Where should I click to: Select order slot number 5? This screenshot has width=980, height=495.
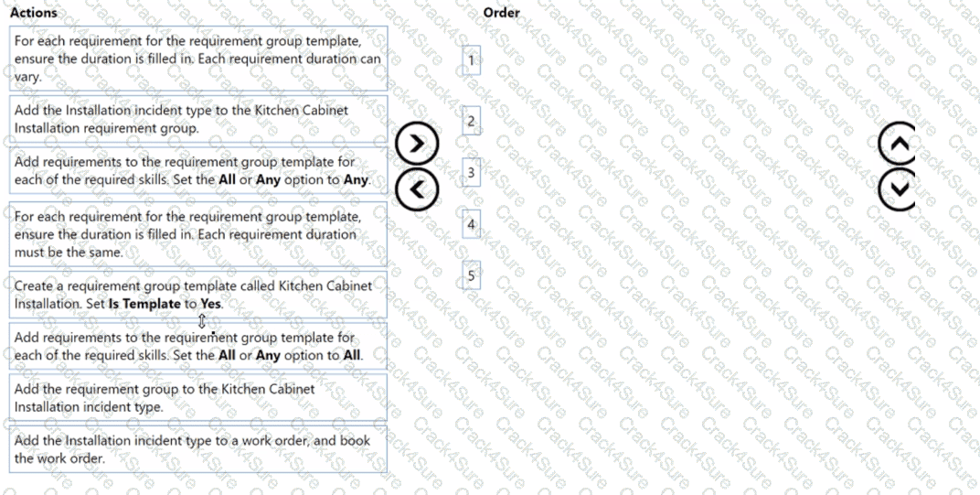pyautogui.click(x=471, y=274)
